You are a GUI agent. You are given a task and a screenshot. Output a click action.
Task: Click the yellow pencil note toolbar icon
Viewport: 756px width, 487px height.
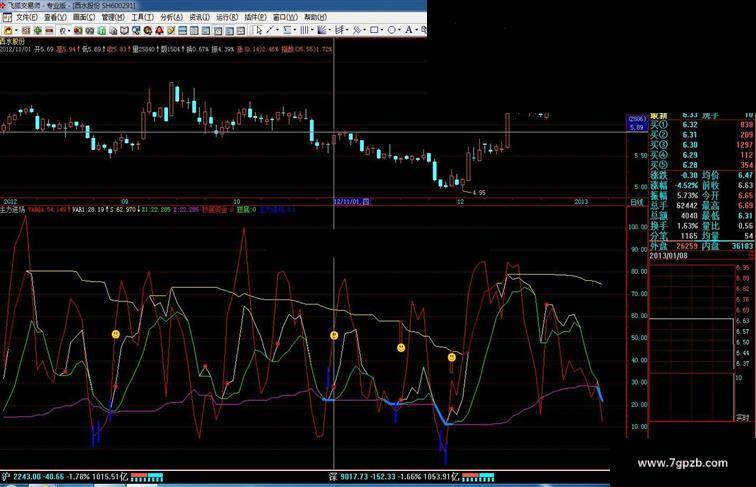(171, 30)
